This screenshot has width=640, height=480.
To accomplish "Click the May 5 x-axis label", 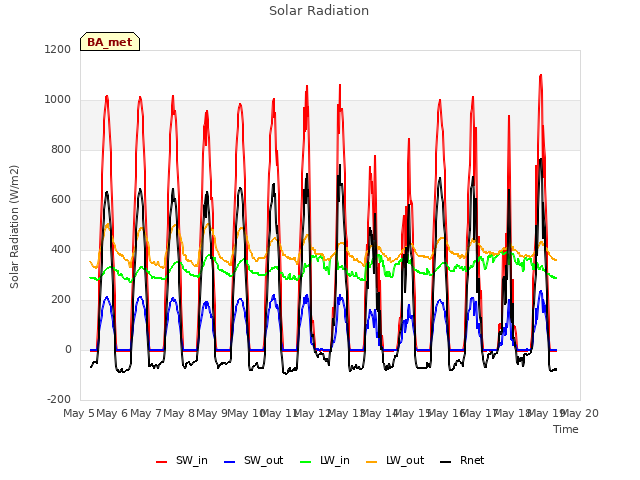I will point(79,413).
